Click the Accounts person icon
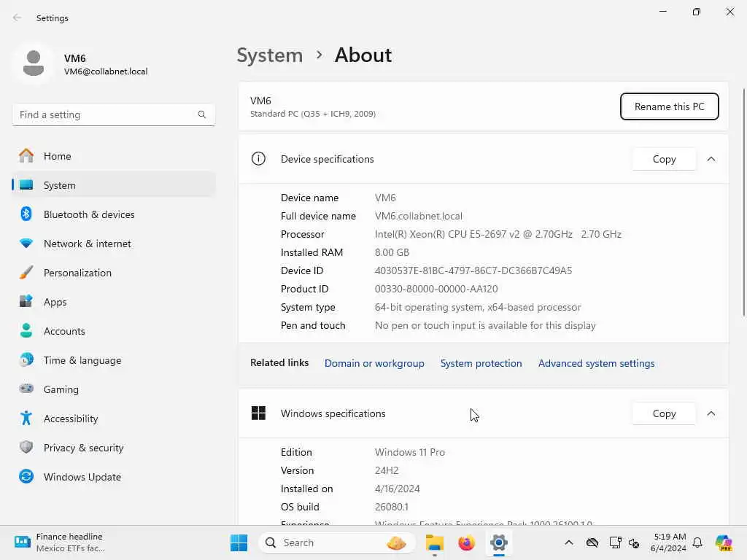This screenshot has height=560, width=747. point(26,330)
